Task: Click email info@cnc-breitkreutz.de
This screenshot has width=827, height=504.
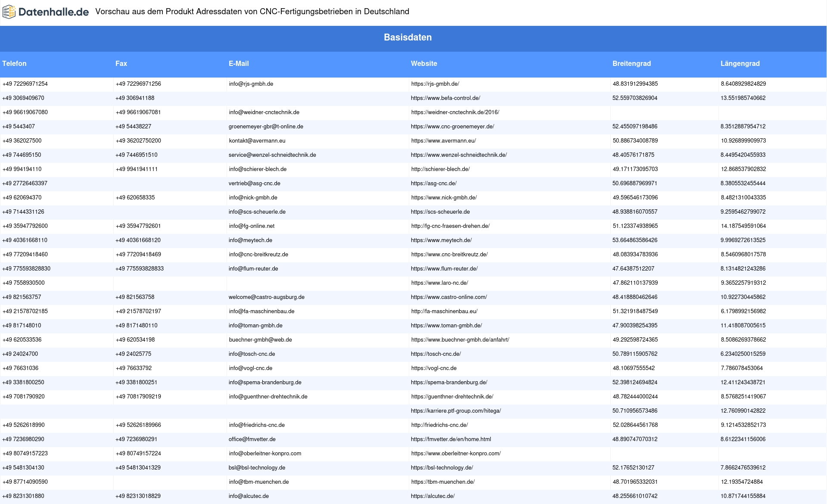Action: pyautogui.click(x=258, y=255)
